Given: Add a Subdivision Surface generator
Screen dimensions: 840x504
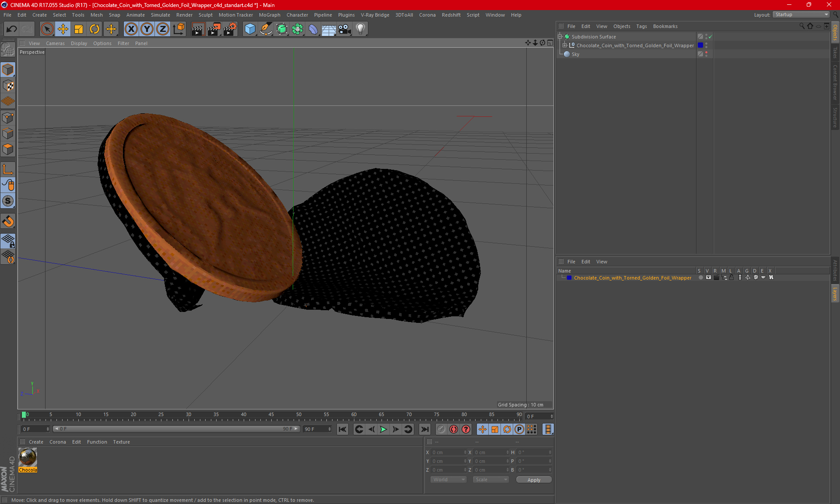Looking at the screenshot, I should click(282, 29).
